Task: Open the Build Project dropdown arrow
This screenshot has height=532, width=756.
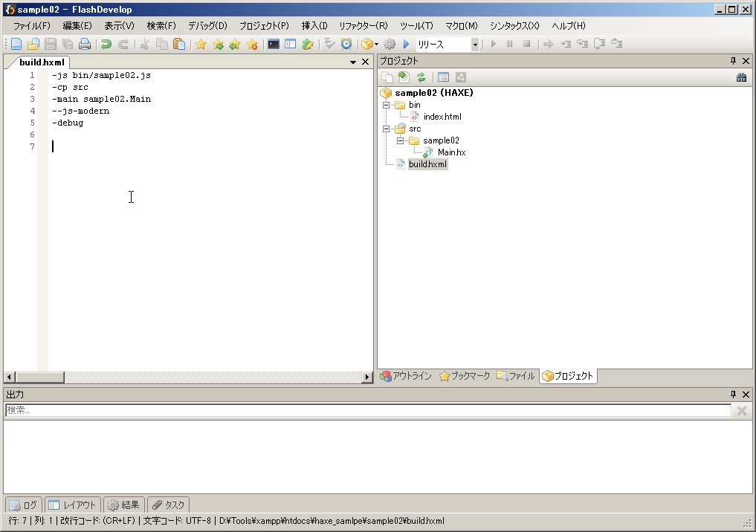Action: (x=376, y=45)
